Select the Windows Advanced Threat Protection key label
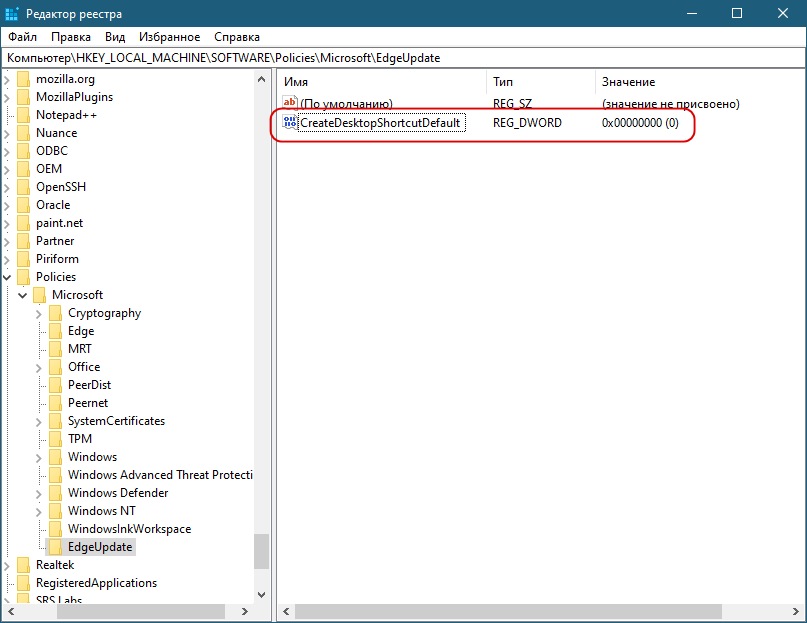 [160, 475]
